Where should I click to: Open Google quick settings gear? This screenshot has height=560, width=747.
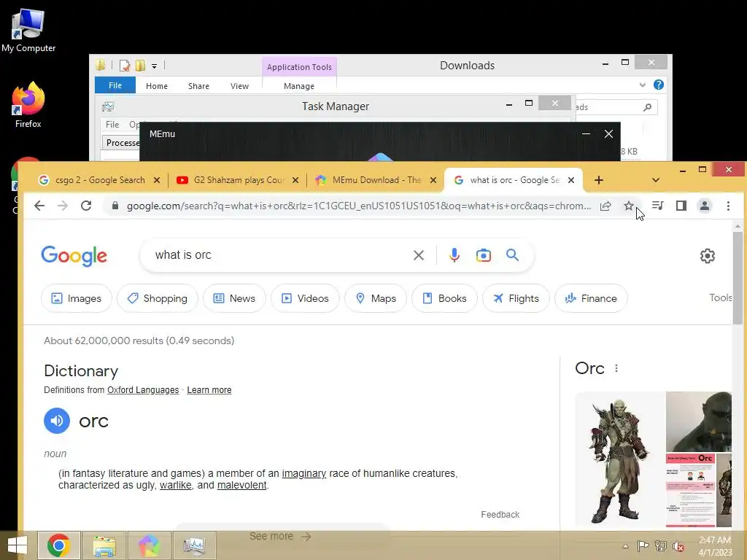click(x=707, y=256)
